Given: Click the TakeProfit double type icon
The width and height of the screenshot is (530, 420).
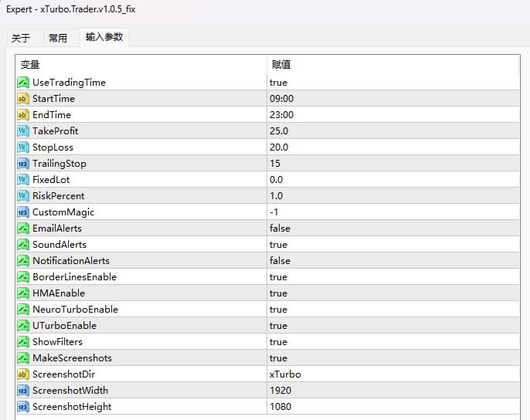Looking at the screenshot, I should (23, 131).
